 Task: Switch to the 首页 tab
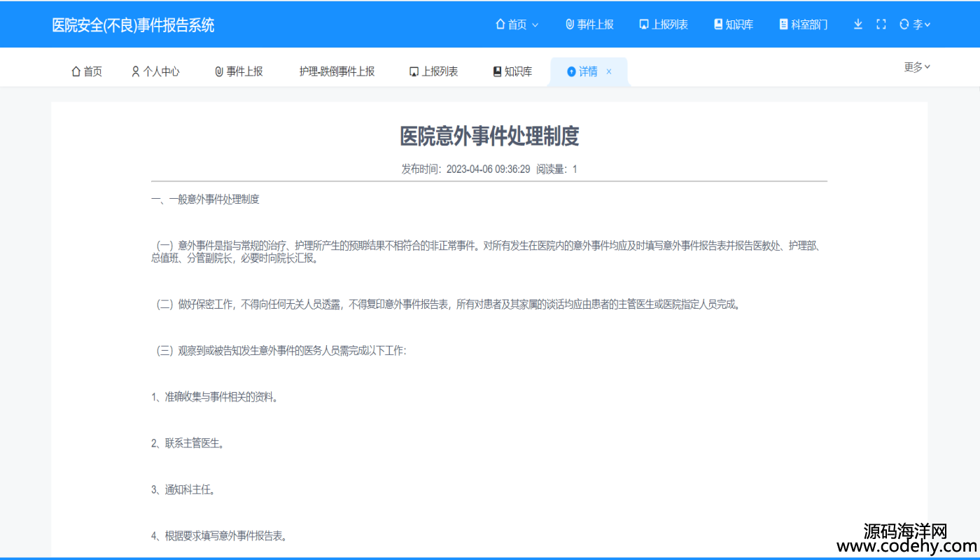tap(87, 71)
